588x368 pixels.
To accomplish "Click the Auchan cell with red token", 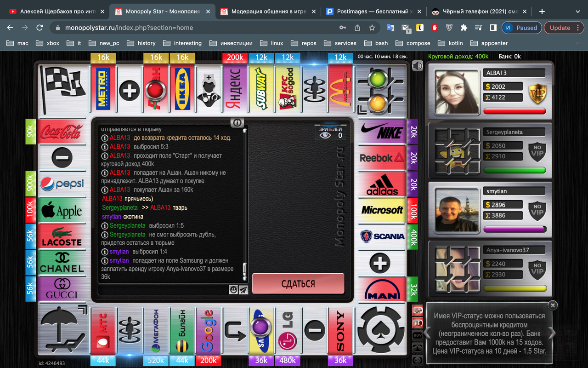I will (x=156, y=89).
